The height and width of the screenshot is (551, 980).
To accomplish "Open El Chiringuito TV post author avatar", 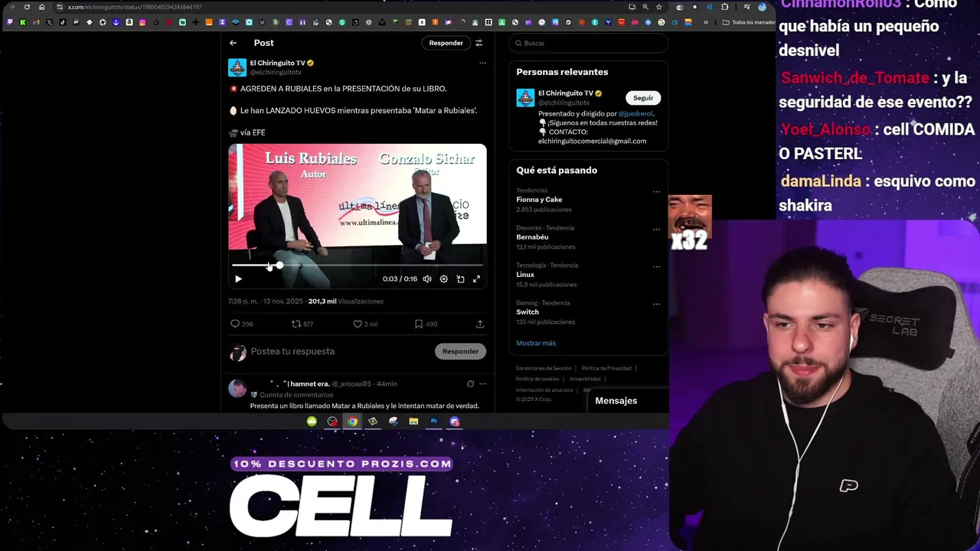I will 237,67.
